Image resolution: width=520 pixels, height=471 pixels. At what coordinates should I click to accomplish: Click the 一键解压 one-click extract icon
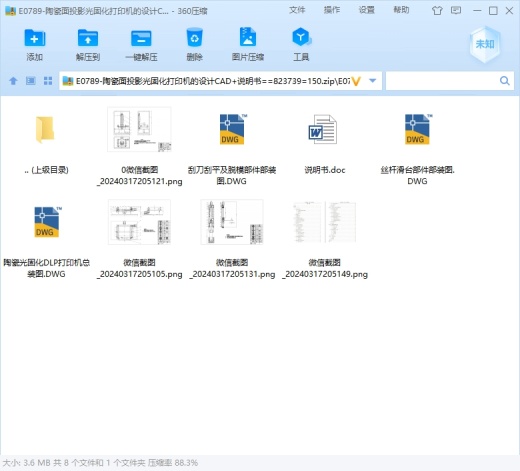[x=141, y=38]
